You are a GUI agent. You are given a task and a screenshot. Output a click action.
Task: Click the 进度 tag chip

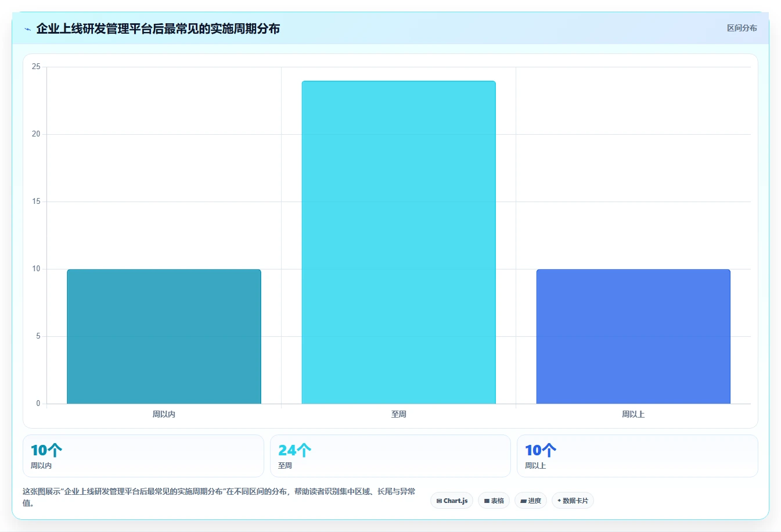pyautogui.click(x=531, y=501)
